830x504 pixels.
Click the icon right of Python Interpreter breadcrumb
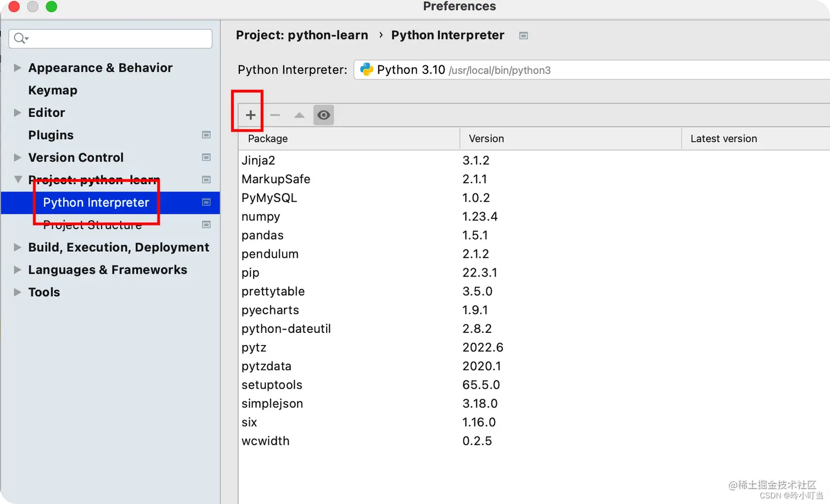tap(523, 35)
